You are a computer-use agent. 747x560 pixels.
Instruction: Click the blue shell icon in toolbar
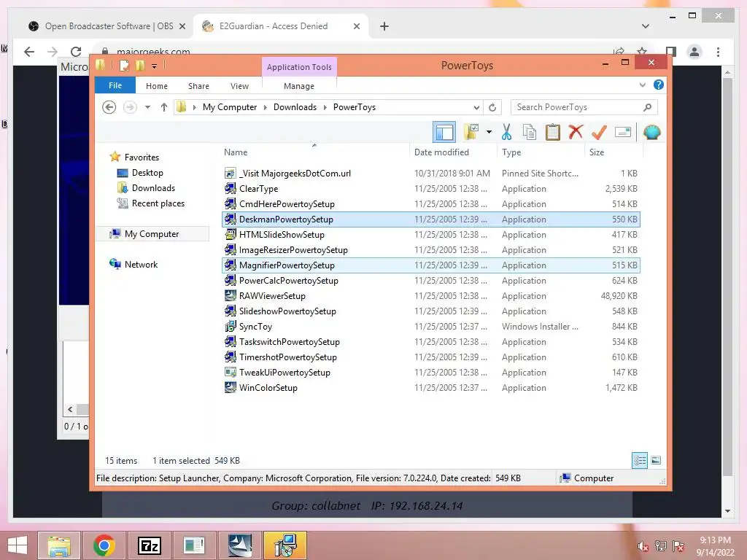(651, 132)
